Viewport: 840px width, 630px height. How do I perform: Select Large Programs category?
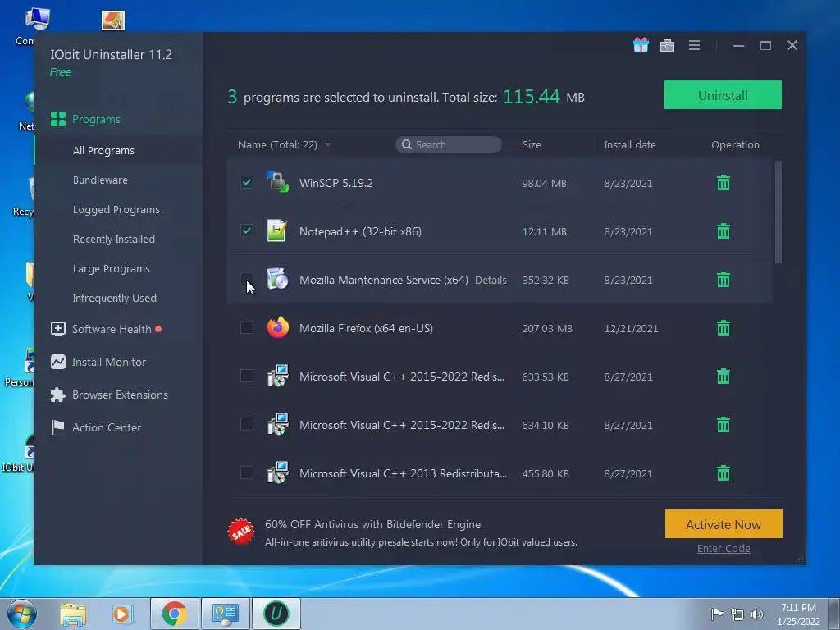(x=112, y=268)
